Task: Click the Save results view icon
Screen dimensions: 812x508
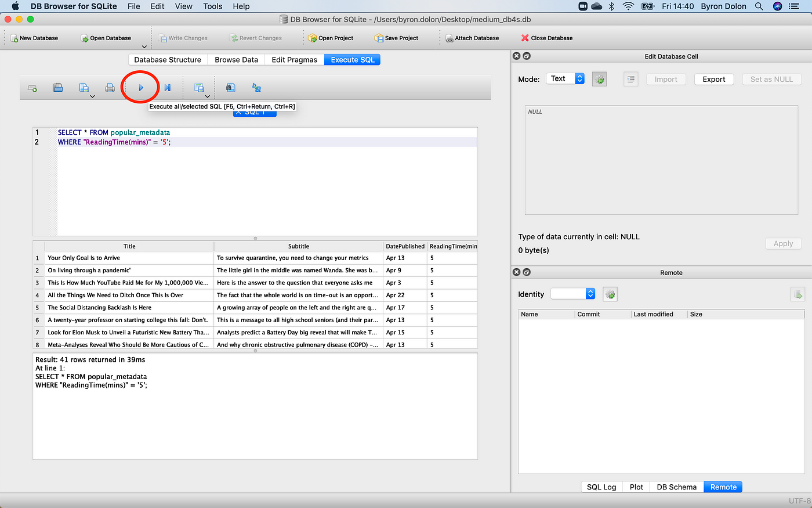Action: [198, 88]
